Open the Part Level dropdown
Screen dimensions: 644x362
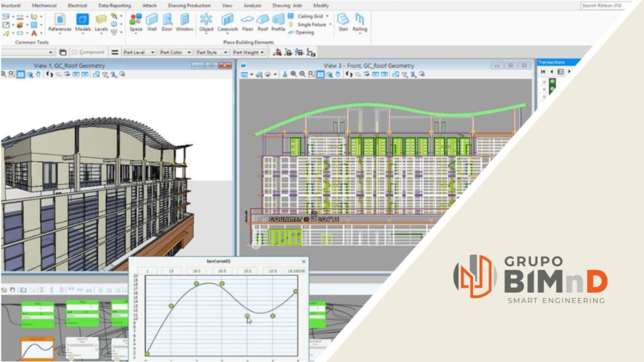point(139,52)
